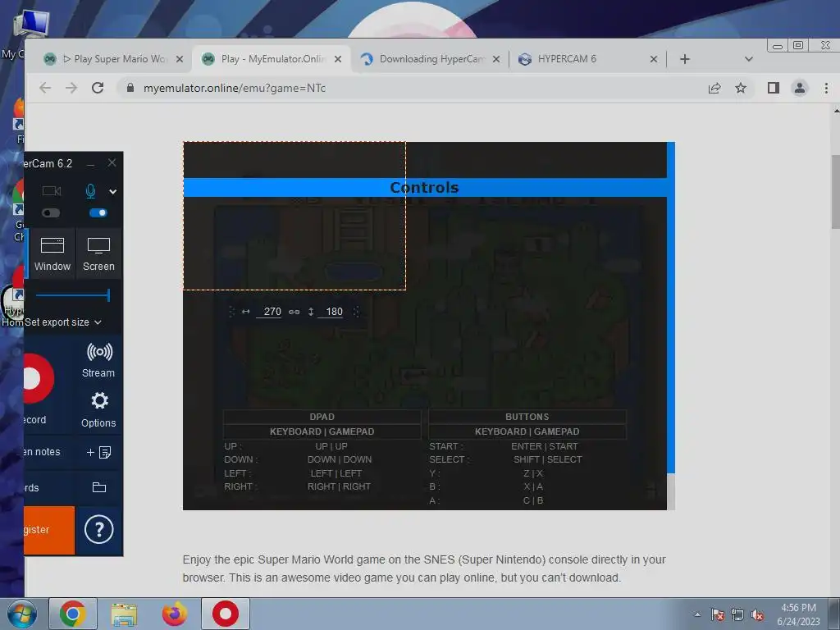Click the SELECT : row label
This screenshot has height=630, width=840.
coord(449,459)
